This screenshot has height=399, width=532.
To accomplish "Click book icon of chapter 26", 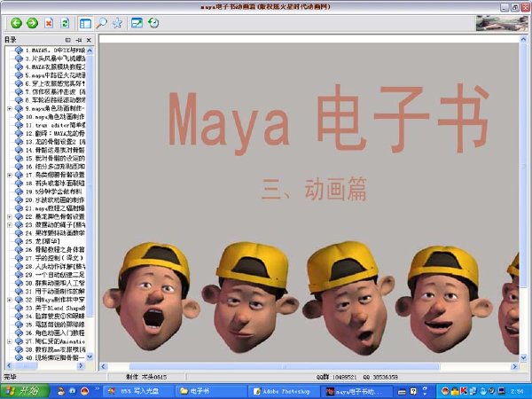I will coord(19,250).
